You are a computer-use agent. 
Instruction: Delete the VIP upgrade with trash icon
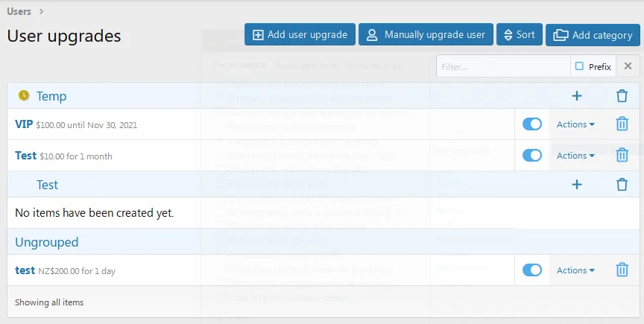click(622, 124)
